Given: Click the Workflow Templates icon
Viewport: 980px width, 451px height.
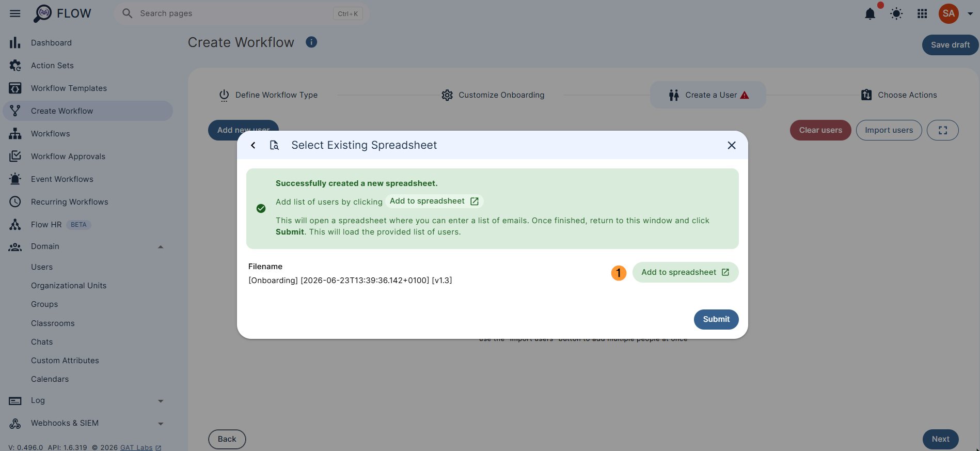Looking at the screenshot, I should 15,88.
